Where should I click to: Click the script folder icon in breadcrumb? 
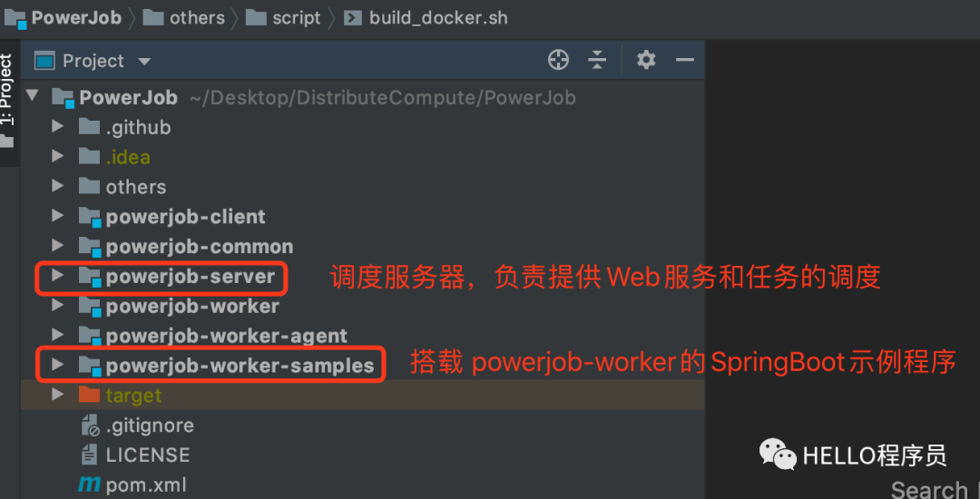[256, 17]
